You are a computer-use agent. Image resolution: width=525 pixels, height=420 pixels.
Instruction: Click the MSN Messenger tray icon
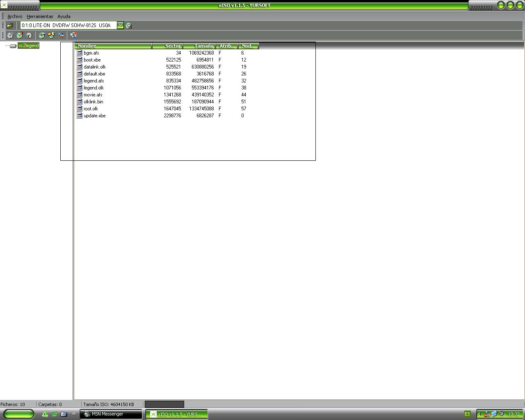[x=487, y=414]
